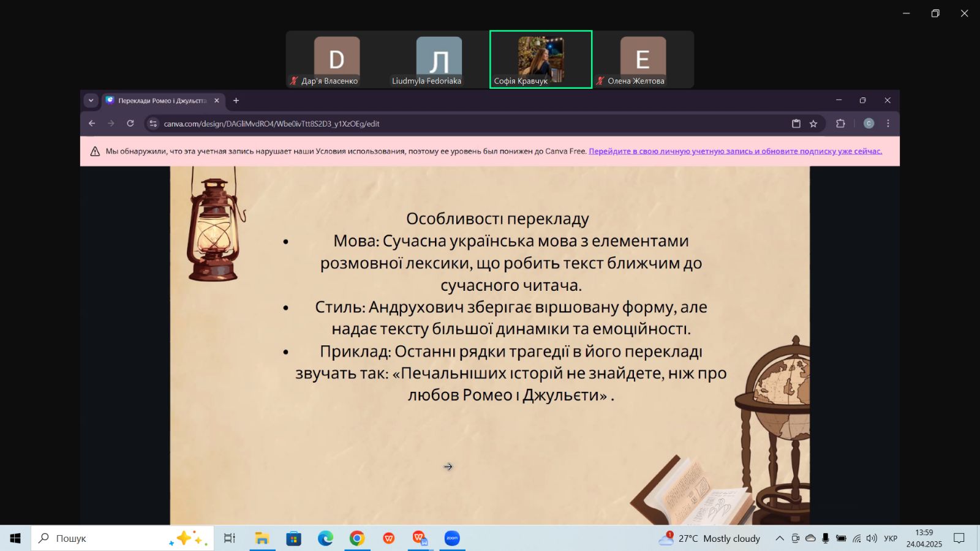Screen dimensions: 980x551
Task: Launch Microsoft Edge from the taskbar
Action: pos(325,538)
